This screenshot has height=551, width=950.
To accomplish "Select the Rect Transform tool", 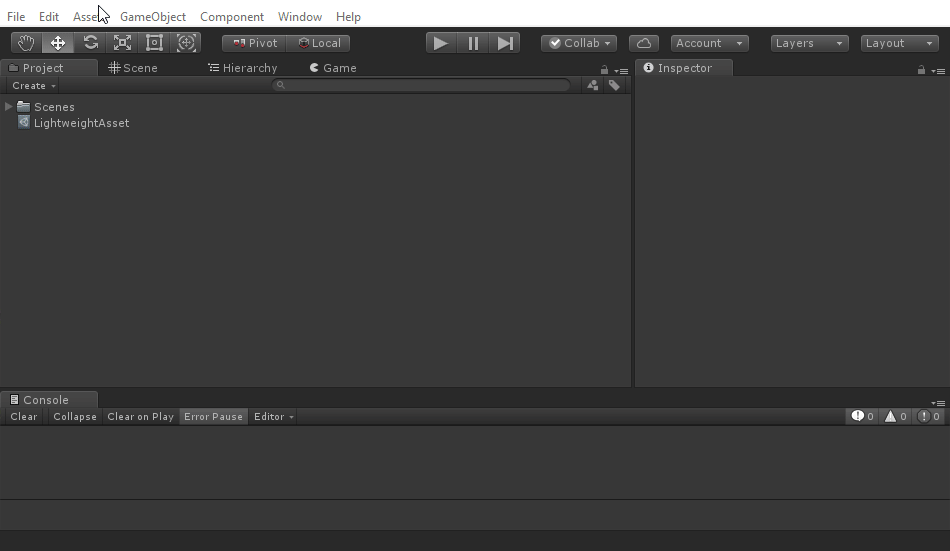I will (154, 43).
